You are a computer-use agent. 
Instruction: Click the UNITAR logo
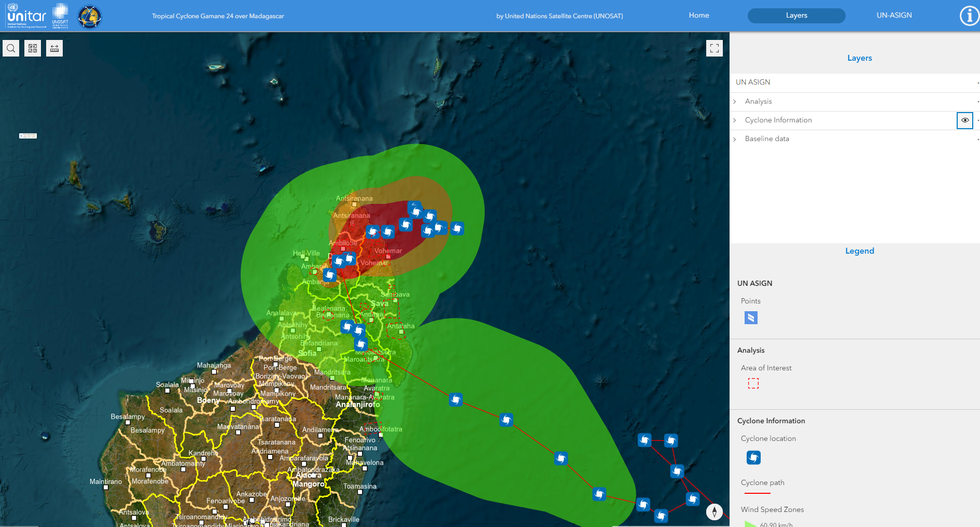coord(27,16)
